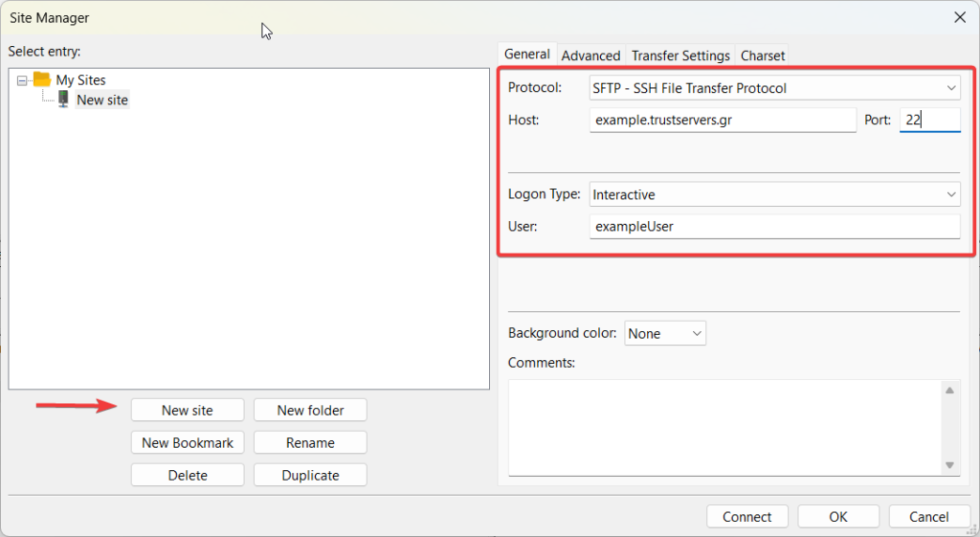The height and width of the screenshot is (537, 980).
Task: Click the Duplicate button
Action: tap(310, 475)
